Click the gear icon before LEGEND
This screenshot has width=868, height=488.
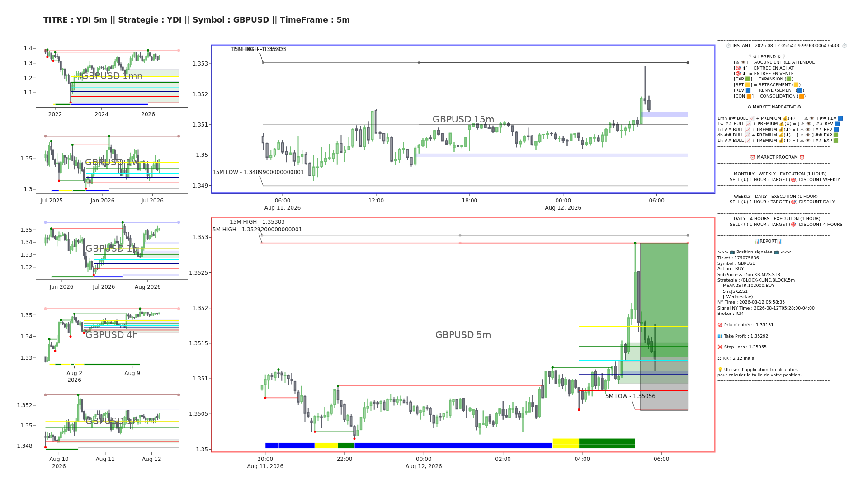(x=755, y=57)
